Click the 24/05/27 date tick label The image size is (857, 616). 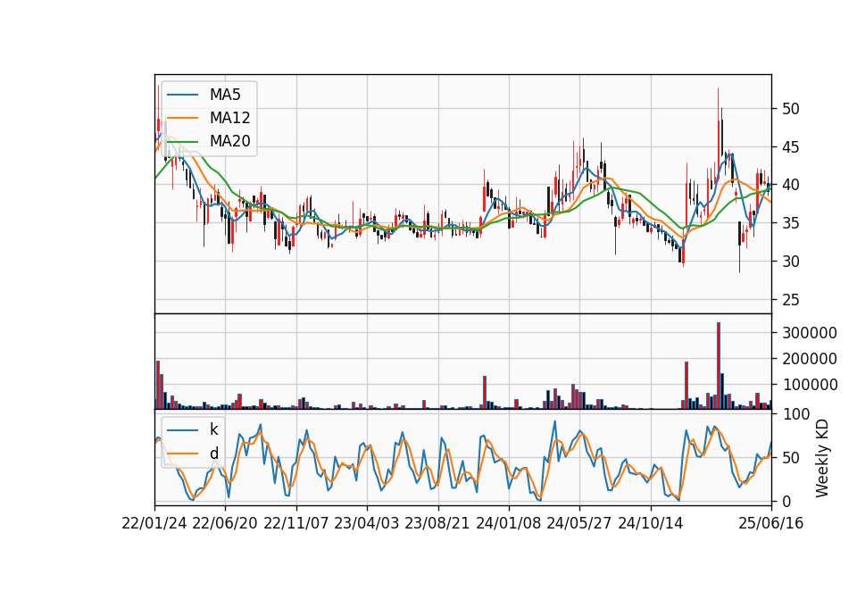(x=579, y=523)
